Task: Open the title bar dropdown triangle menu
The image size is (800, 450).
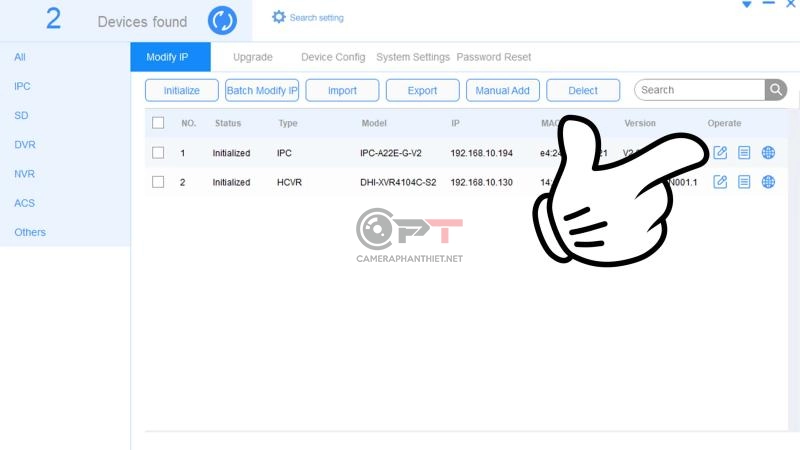Action: (746, 5)
